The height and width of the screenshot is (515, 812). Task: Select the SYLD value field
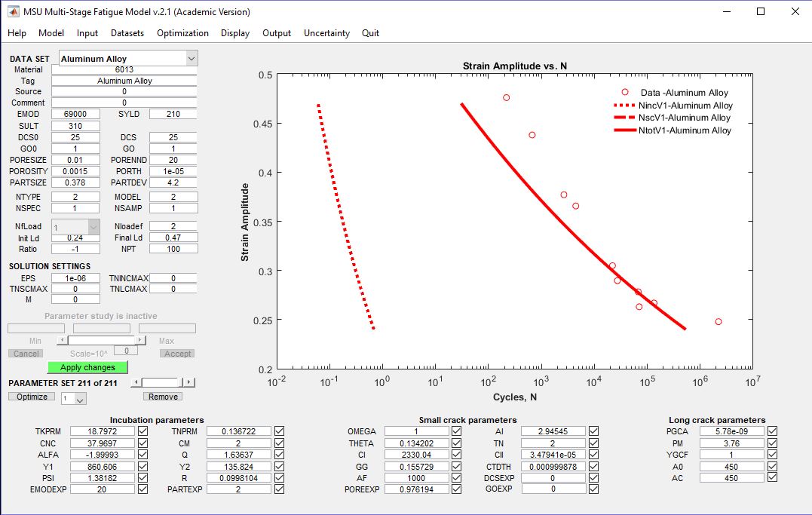173,114
